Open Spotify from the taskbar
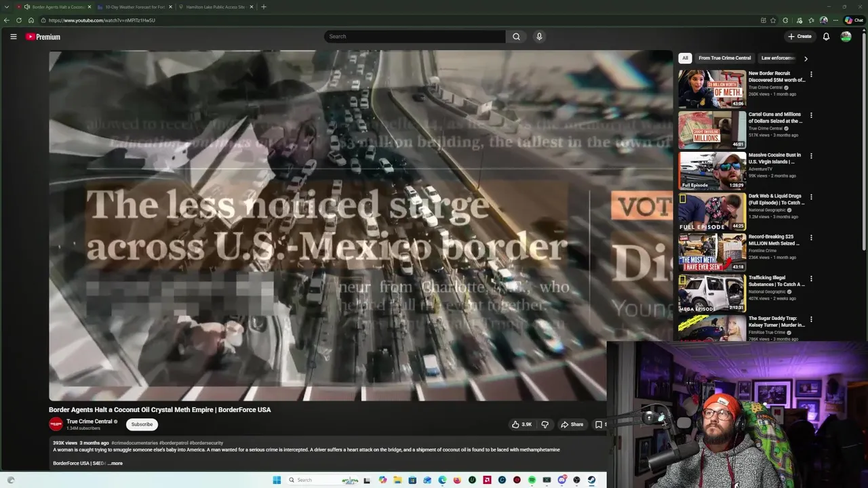The height and width of the screenshot is (488, 868). (x=532, y=480)
